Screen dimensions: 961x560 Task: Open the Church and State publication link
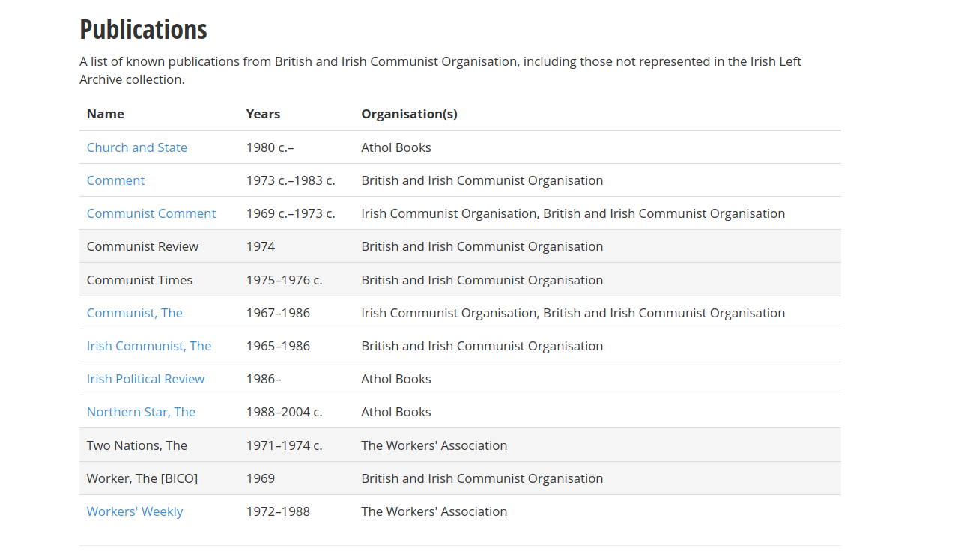[136, 147]
